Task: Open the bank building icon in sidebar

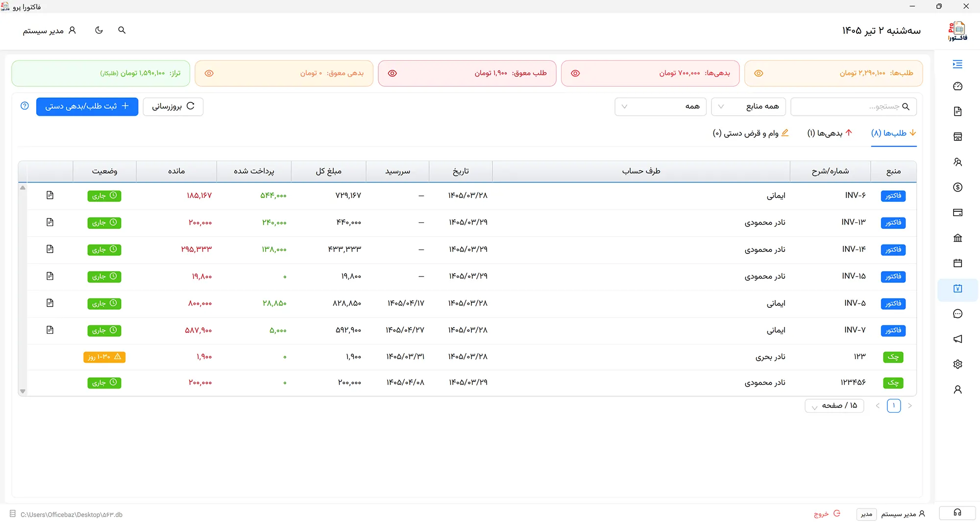Action: click(x=957, y=238)
